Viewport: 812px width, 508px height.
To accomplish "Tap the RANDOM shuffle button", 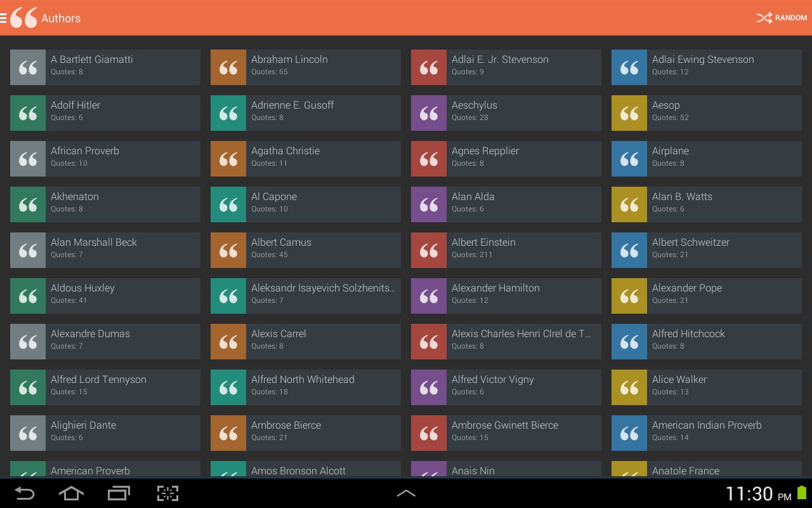I will pyautogui.click(x=782, y=18).
